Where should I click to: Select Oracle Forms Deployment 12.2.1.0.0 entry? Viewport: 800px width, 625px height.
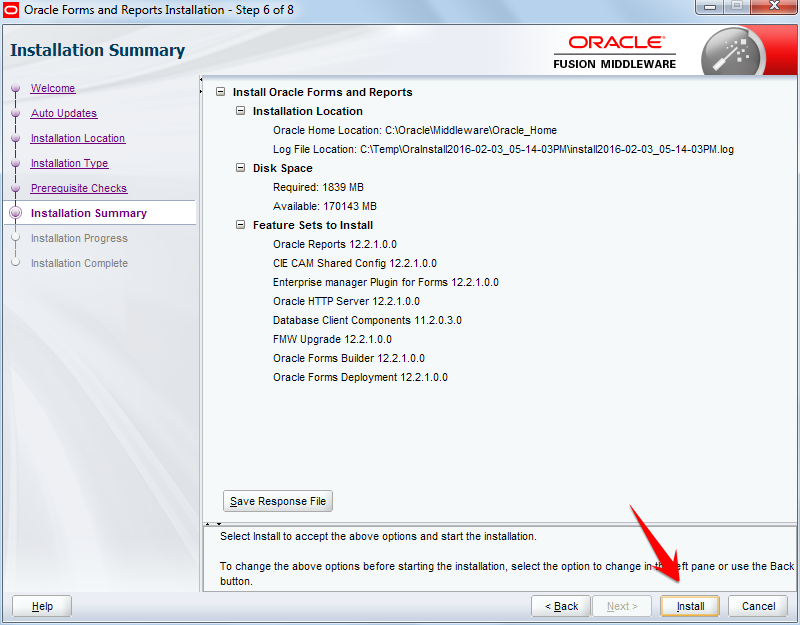[360, 377]
